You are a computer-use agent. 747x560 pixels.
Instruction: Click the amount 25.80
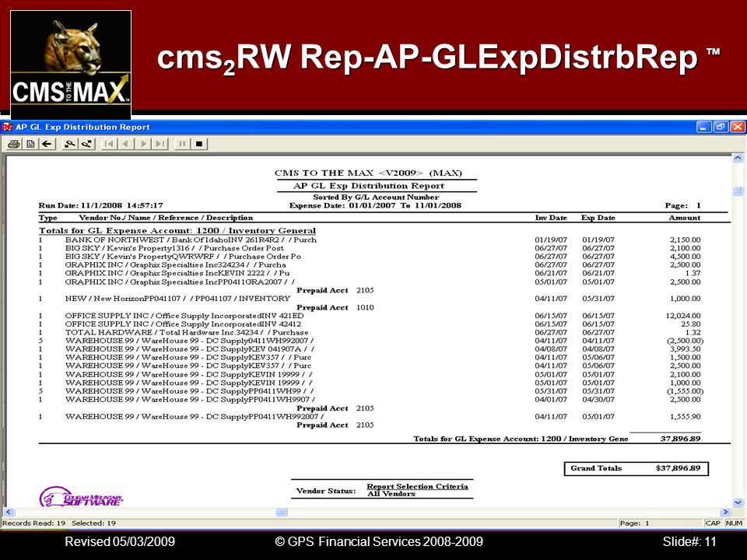[x=691, y=324]
